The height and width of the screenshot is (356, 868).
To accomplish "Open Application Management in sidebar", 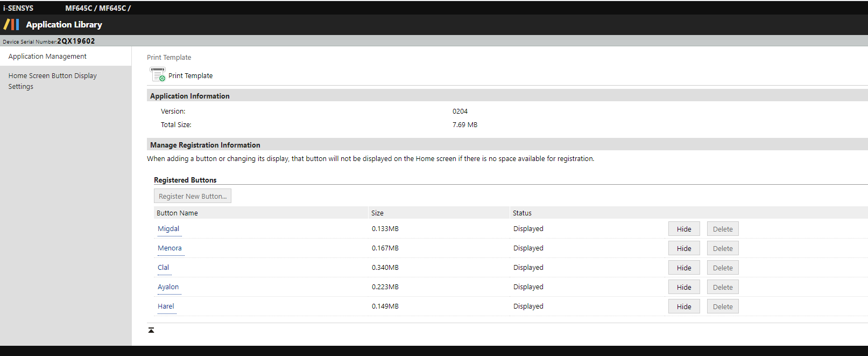I will (47, 57).
